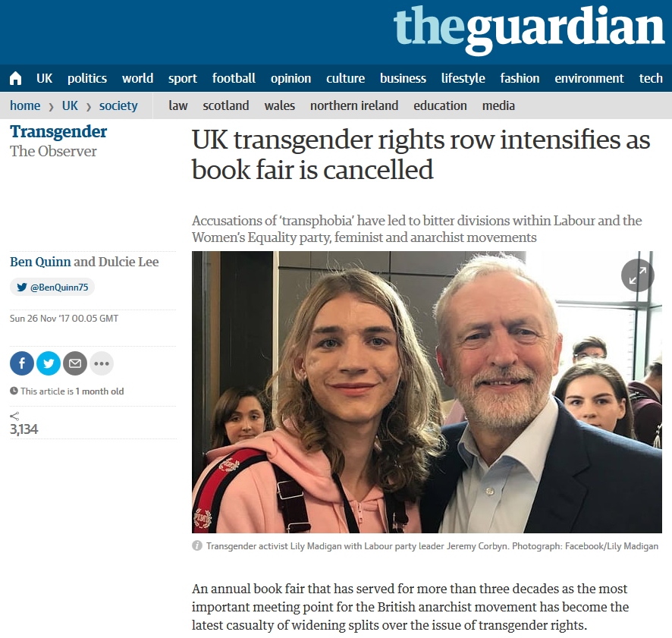Click the UK breadcrumb link
The image size is (672, 638).
(x=70, y=105)
